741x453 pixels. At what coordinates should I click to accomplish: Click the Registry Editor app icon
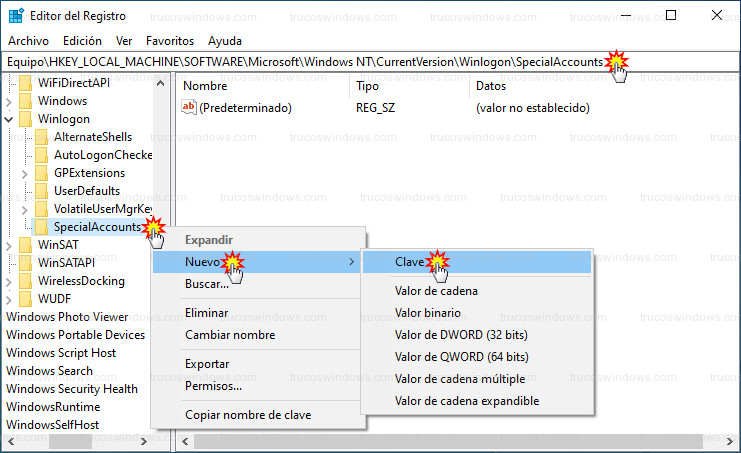coord(16,16)
